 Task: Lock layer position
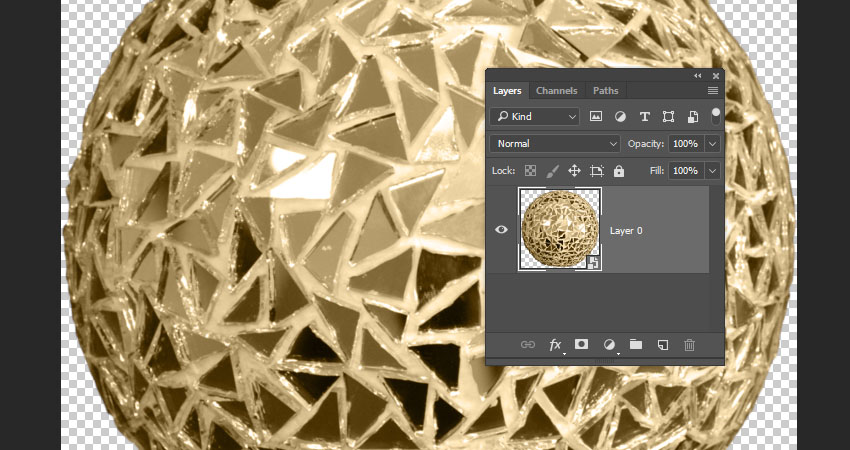(x=574, y=171)
